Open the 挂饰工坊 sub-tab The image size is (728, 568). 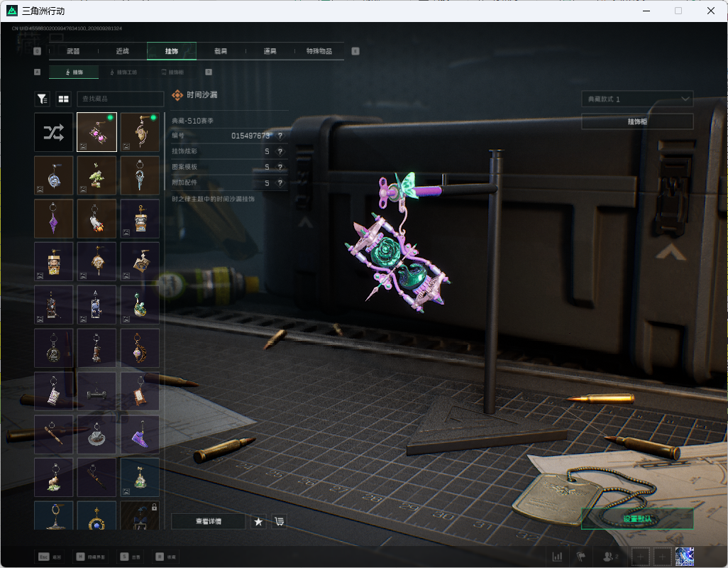tap(123, 72)
